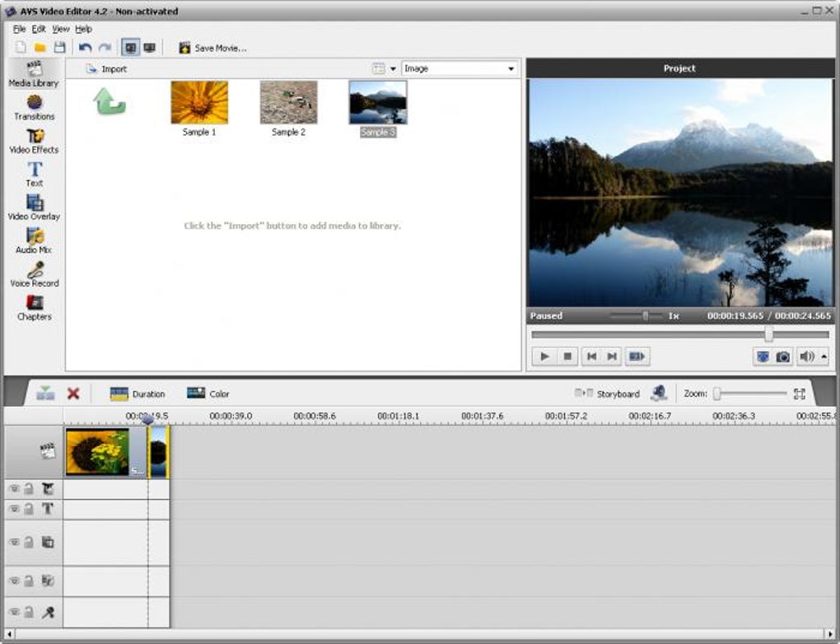Open the Help menu
The image size is (840, 644).
[x=83, y=29]
